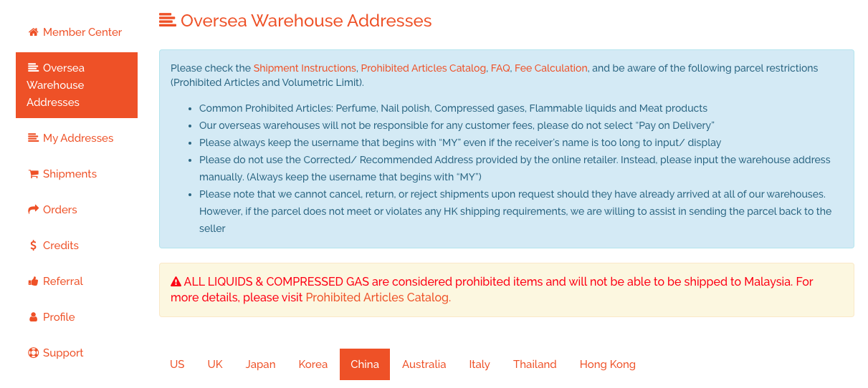
Task: Click the lifebuoy icon for Support
Action: (x=33, y=353)
